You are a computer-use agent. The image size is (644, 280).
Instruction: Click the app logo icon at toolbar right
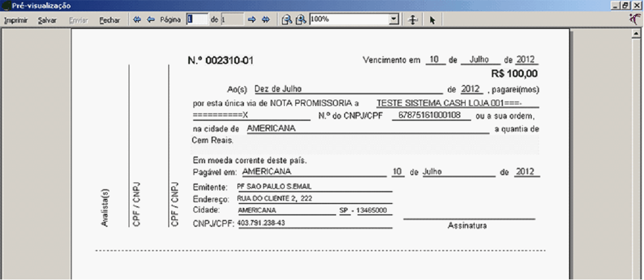coord(635,19)
